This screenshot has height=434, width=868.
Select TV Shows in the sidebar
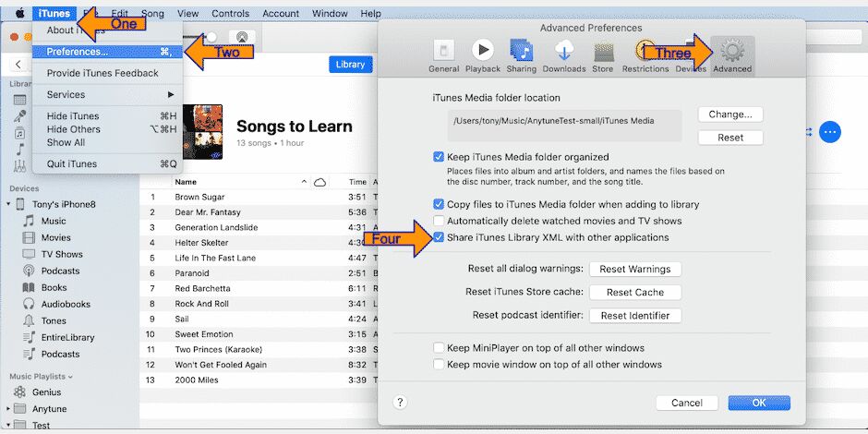tap(62, 254)
